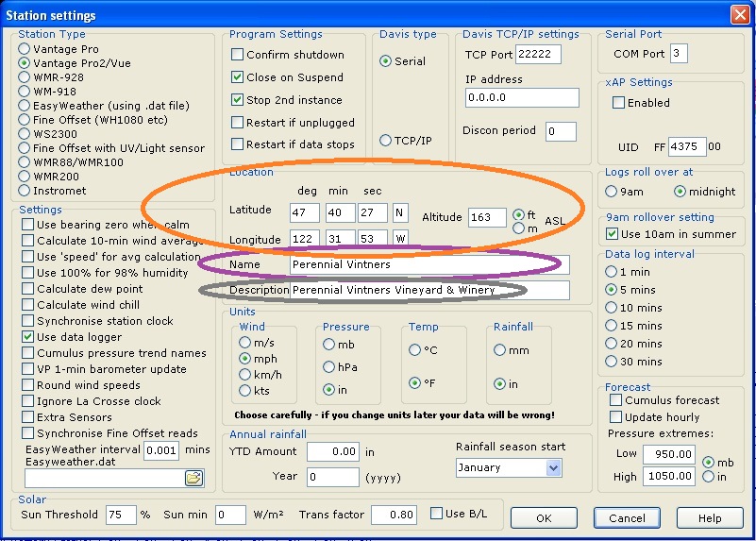Toggle the Use data logger checkbox
This screenshot has height=541, width=756.
(28, 337)
